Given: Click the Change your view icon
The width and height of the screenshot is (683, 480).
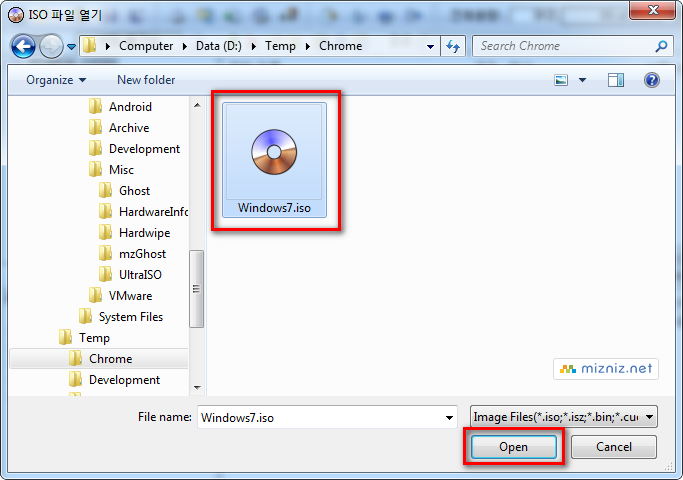Looking at the screenshot, I should (x=561, y=80).
